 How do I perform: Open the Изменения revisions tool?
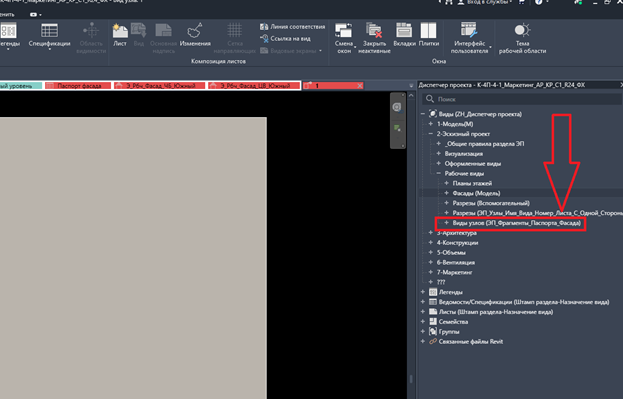click(195, 35)
